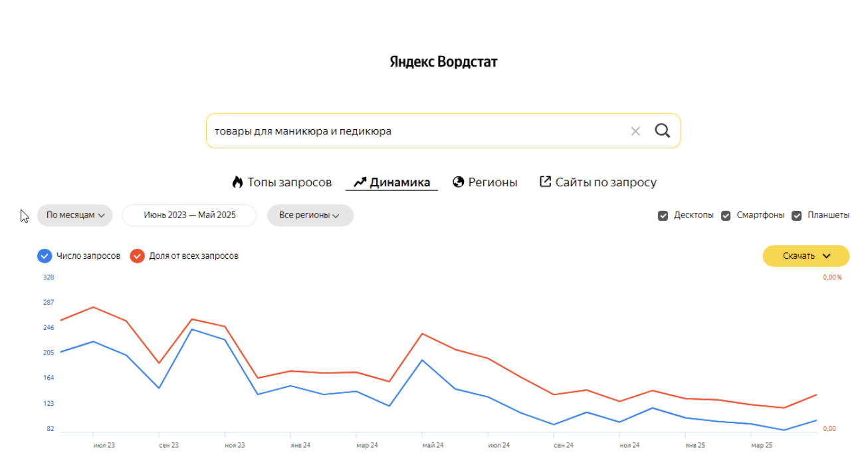Click the Яндекс Вордстат logo
The image size is (868, 463).
[443, 62]
